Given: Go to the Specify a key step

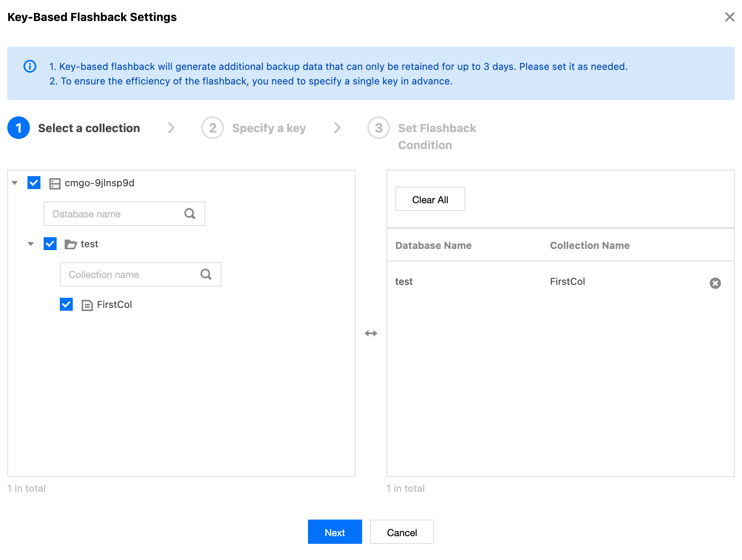Looking at the screenshot, I should point(268,128).
